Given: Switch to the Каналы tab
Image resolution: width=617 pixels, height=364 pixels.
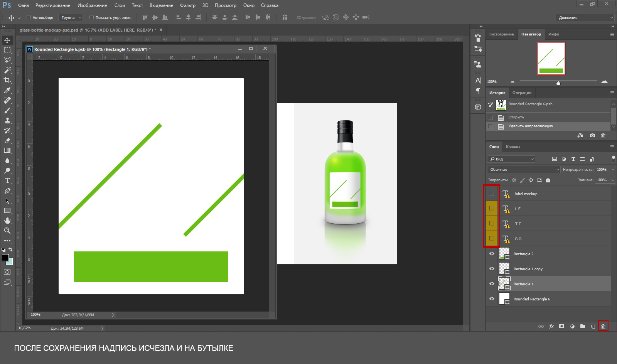Looking at the screenshot, I should pos(513,147).
